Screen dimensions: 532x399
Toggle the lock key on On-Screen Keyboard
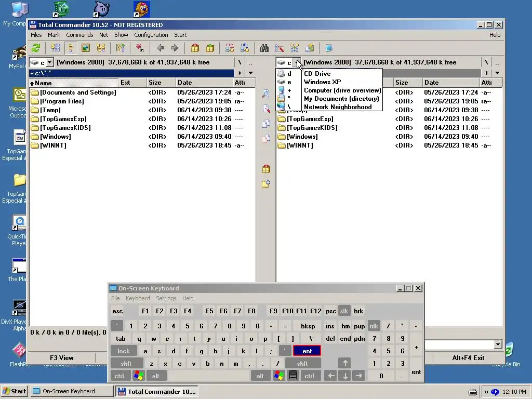coord(124,351)
